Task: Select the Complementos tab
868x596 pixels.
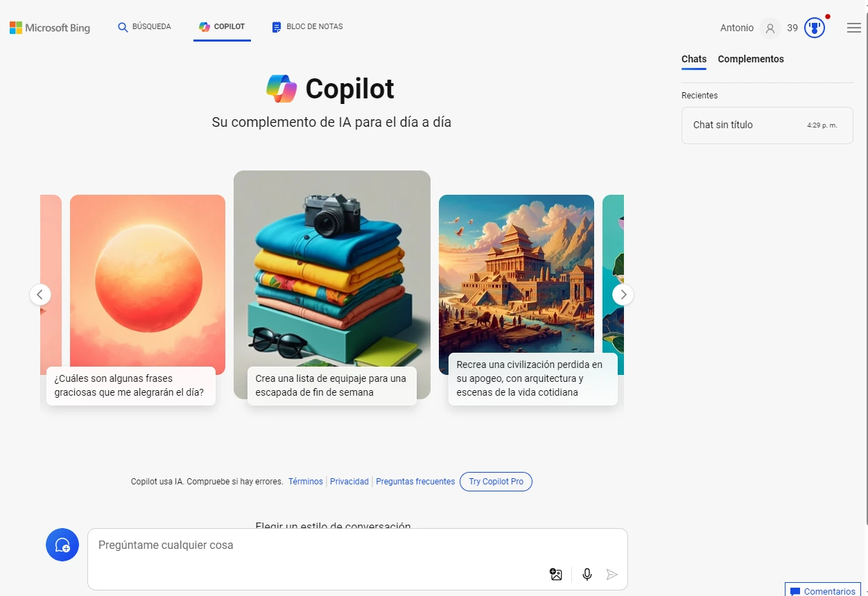Action: point(751,59)
